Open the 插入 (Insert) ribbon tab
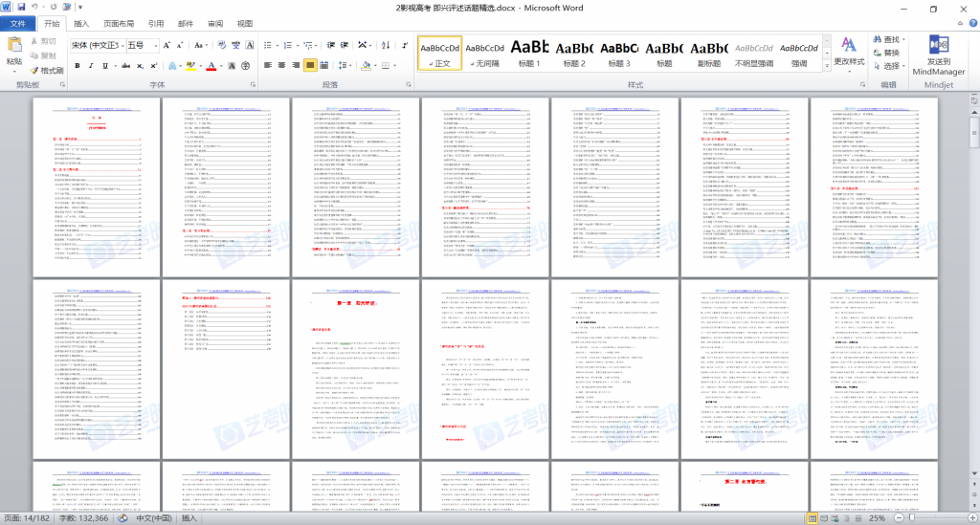 (x=82, y=23)
